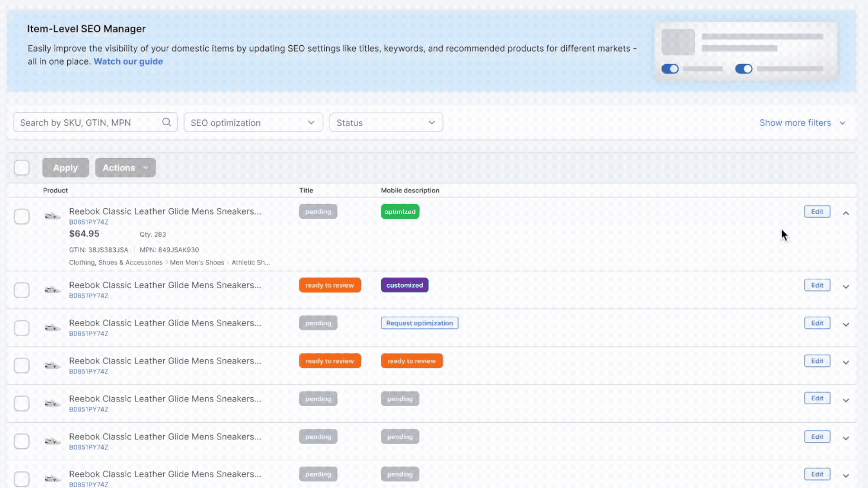Click the green optimized badge

point(400,211)
